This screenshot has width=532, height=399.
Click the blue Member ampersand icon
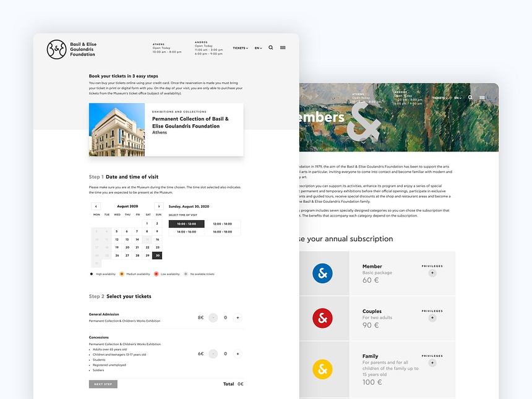322,273
